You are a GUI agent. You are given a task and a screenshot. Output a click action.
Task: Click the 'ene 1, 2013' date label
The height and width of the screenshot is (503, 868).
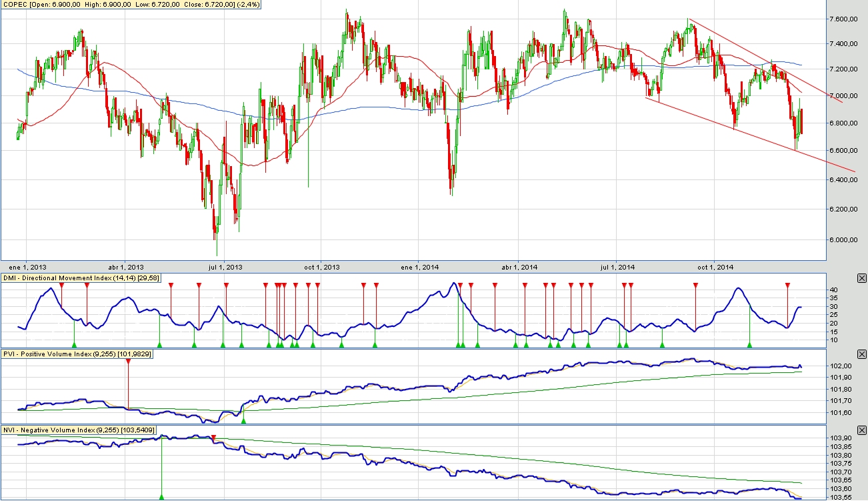[x=27, y=268]
